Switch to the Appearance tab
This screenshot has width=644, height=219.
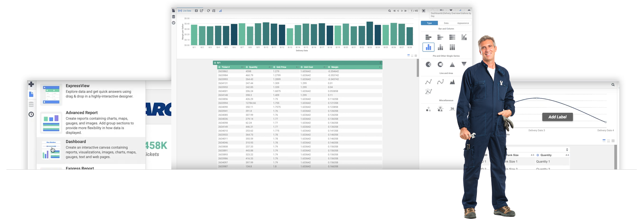pyautogui.click(x=463, y=23)
